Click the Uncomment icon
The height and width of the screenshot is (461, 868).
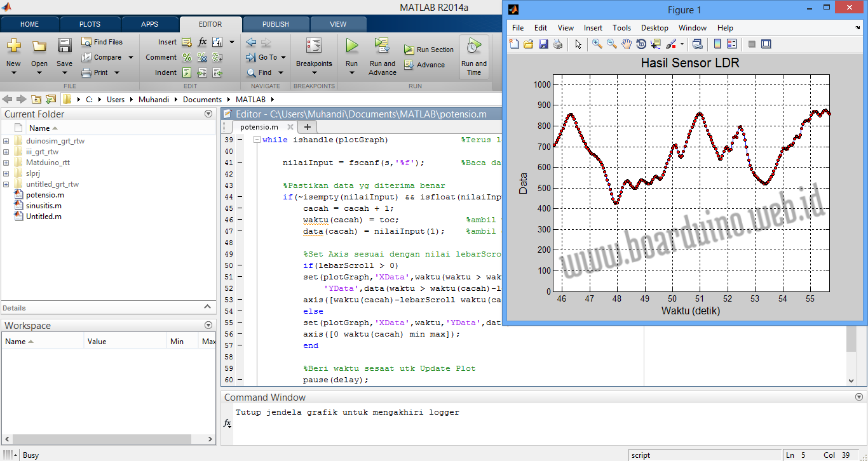(x=202, y=57)
